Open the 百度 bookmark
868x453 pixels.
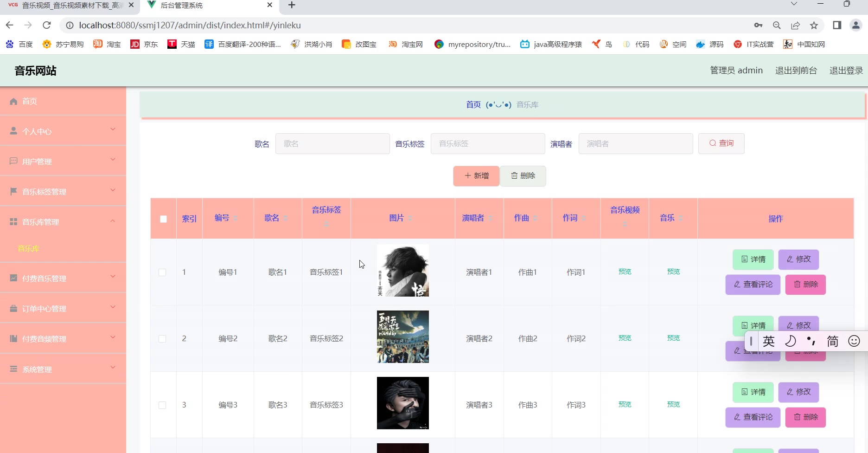(x=19, y=44)
